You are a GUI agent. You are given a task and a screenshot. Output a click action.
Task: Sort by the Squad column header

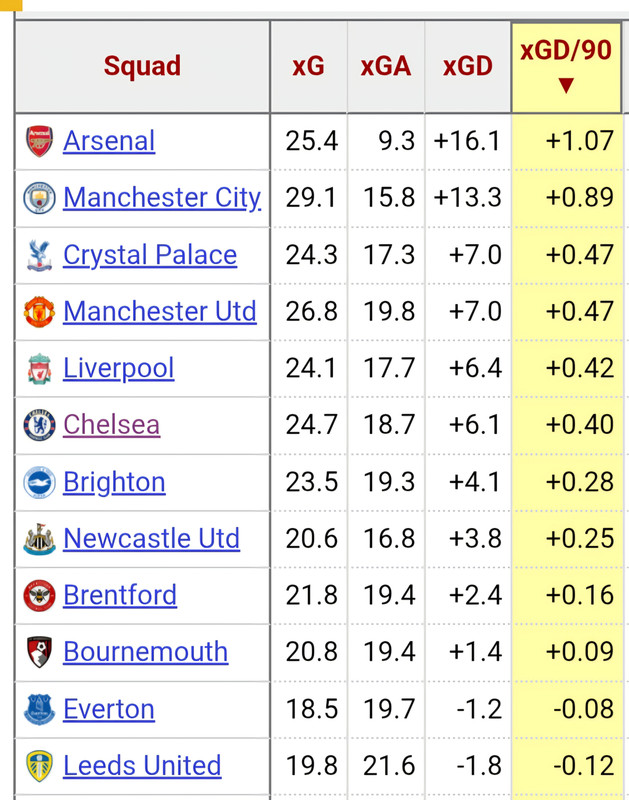tap(142, 67)
